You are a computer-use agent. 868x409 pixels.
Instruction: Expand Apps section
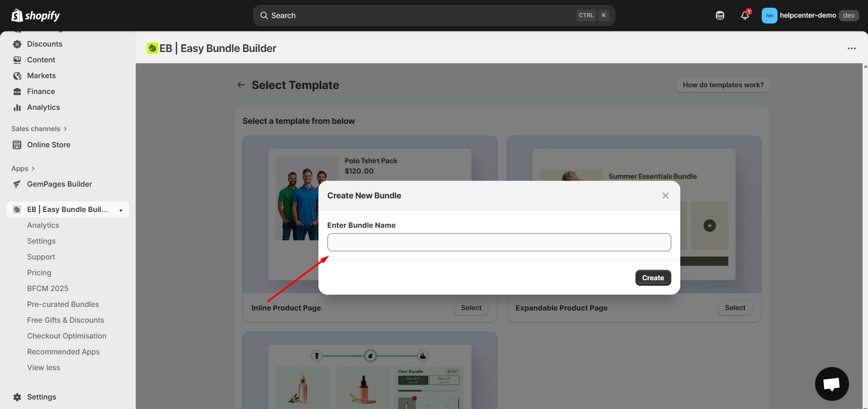click(x=23, y=169)
